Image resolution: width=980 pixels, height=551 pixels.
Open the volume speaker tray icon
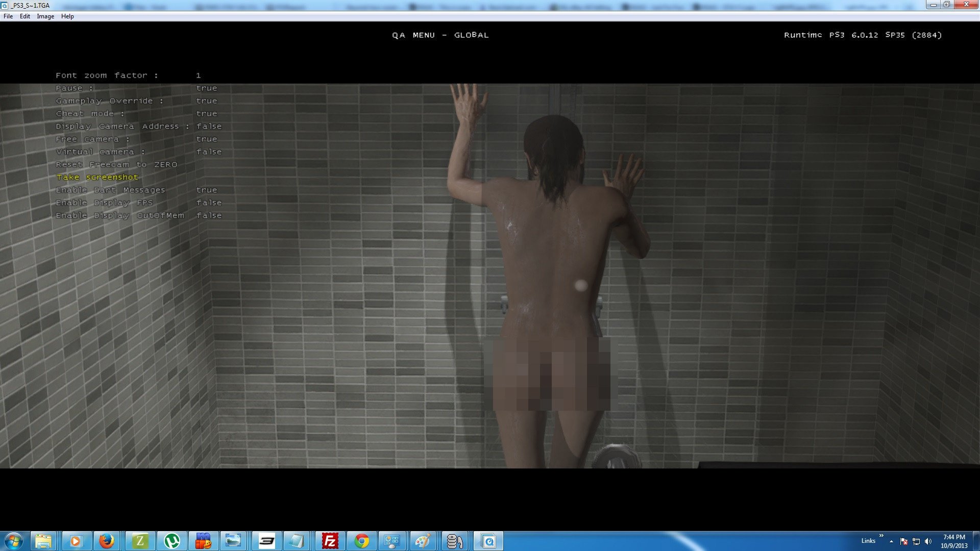[928, 541]
